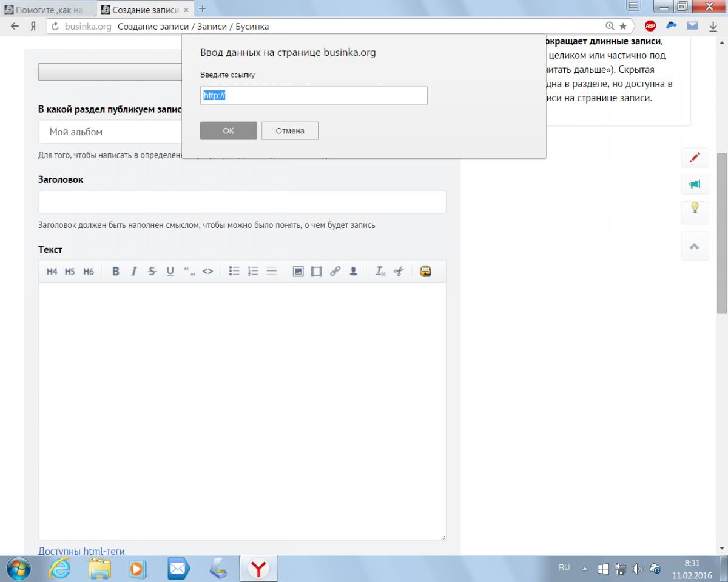This screenshot has width=728, height=582.
Task: Click the link URL input field
Action: 314,96
